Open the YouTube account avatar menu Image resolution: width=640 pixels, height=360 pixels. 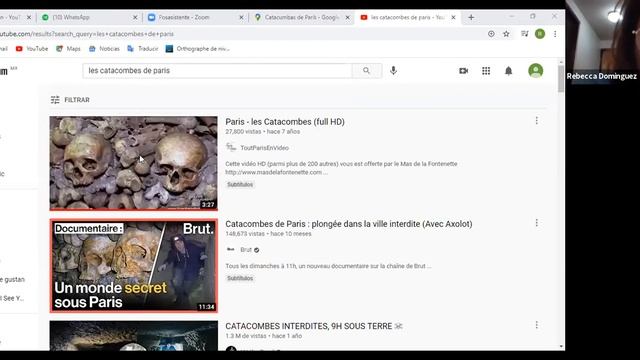[536, 71]
